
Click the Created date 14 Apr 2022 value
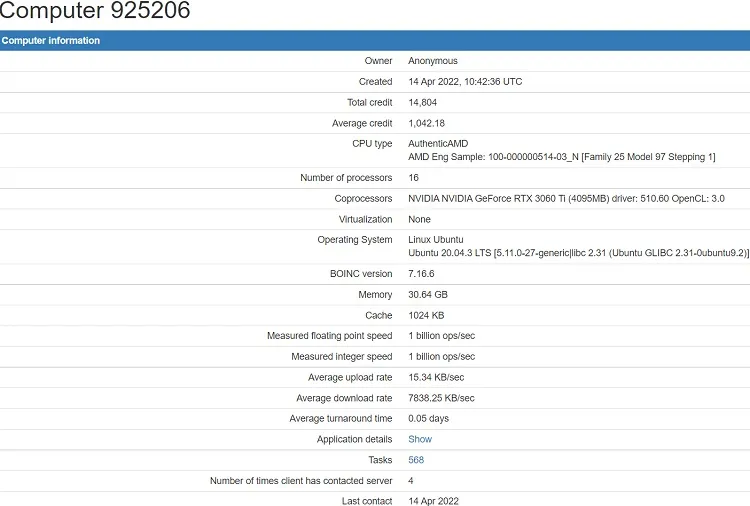[x=465, y=82]
